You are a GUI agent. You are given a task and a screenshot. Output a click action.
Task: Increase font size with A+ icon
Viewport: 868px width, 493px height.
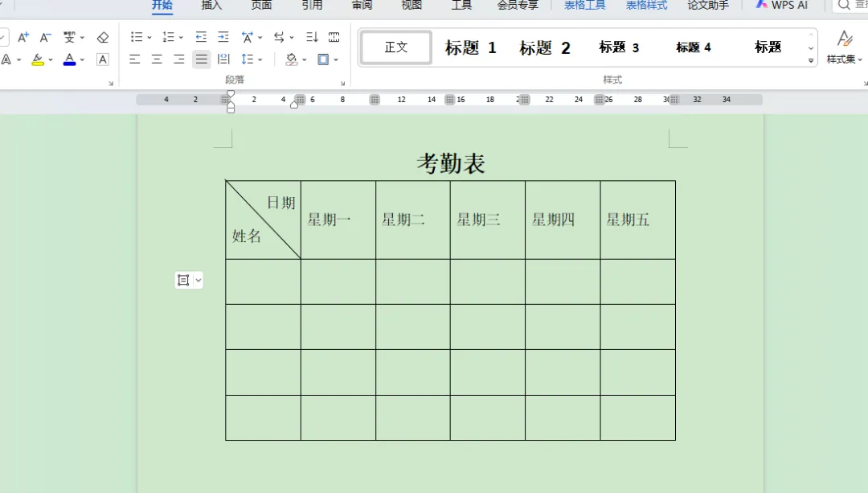(x=23, y=37)
